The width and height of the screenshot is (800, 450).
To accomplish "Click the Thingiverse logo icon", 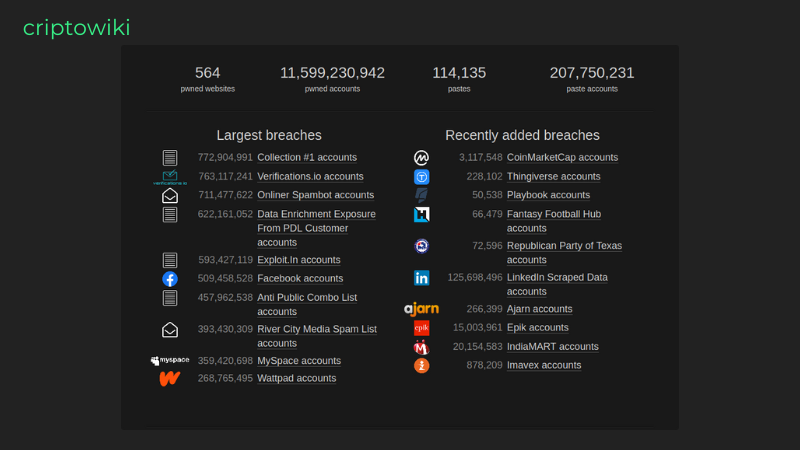I will pos(421,177).
